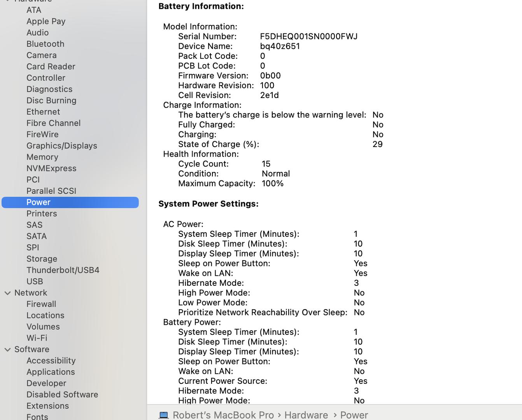This screenshot has height=420, width=522.
Task: Open Wi-Fi network information
Action: [x=37, y=338]
